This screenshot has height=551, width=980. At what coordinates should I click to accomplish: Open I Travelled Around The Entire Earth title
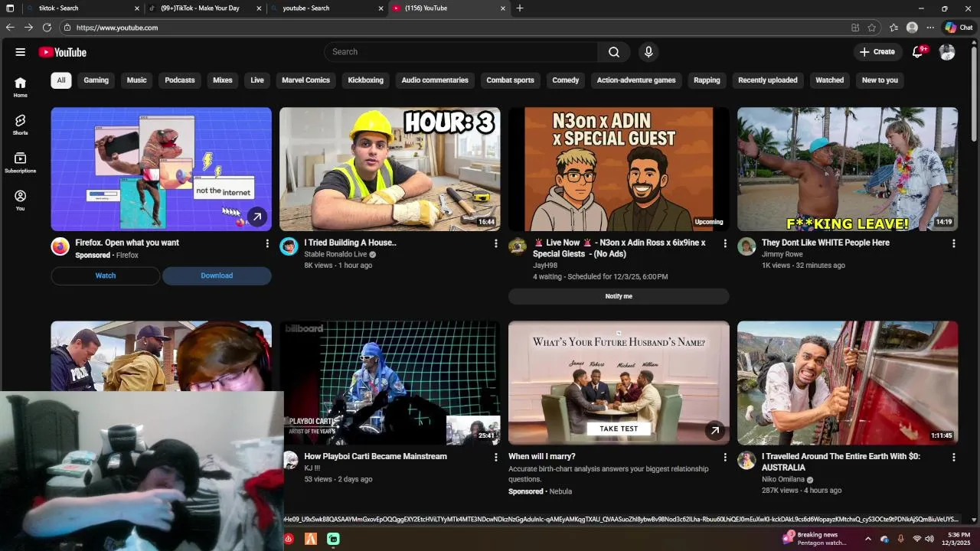pos(841,461)
